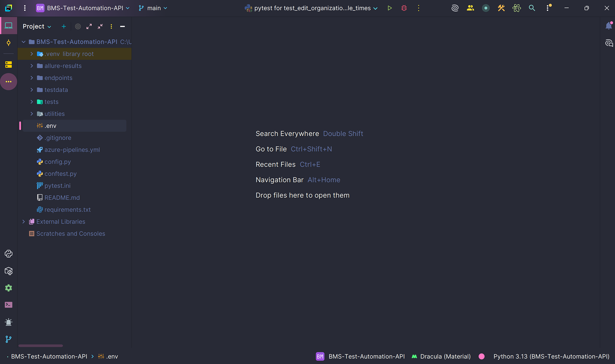Toggle the Project tool window button
615x364 pixels.
pos(9,26)
